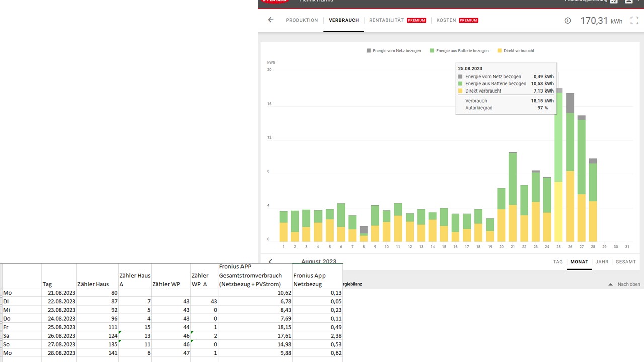Select Gesamtstromverbrauch cell 14,98
This screenshot has height=362, width=644.
click(255, 344)
